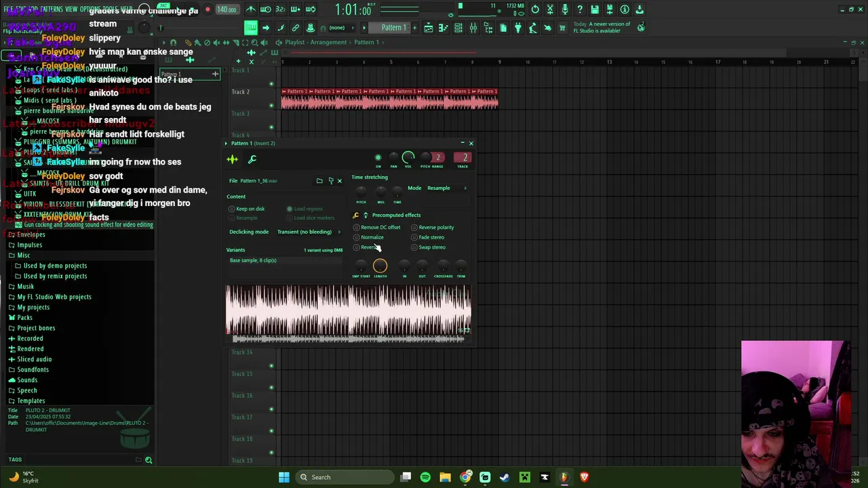Image resolution: width=868 pixels, height=488 pixels.
Task: Click the VOL knob
Action: click(408, 158)
